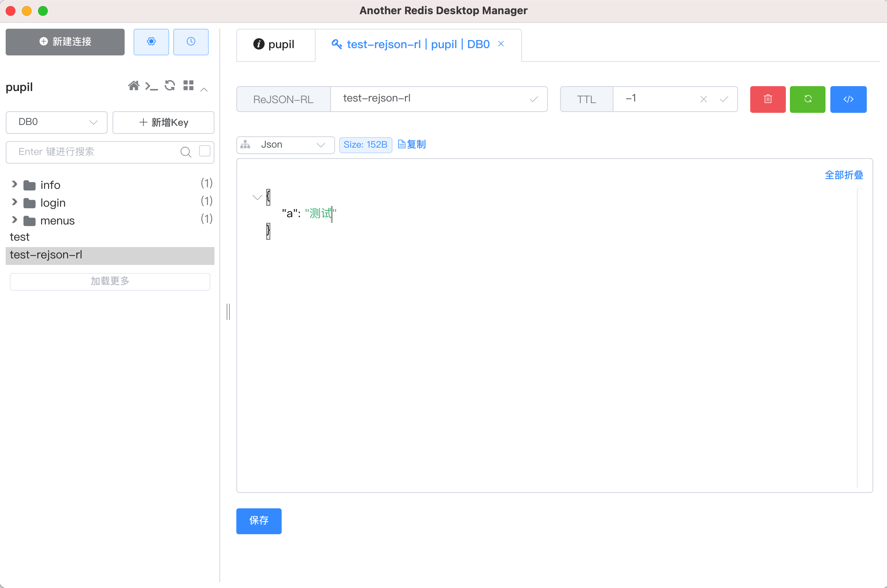Confirm key name rename checkmark

coord(534,99)
